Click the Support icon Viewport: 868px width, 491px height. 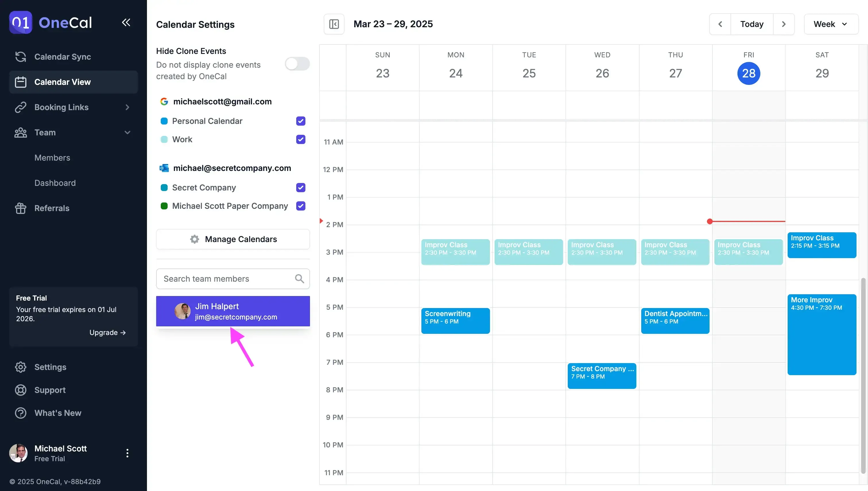[x=21, y=390]
